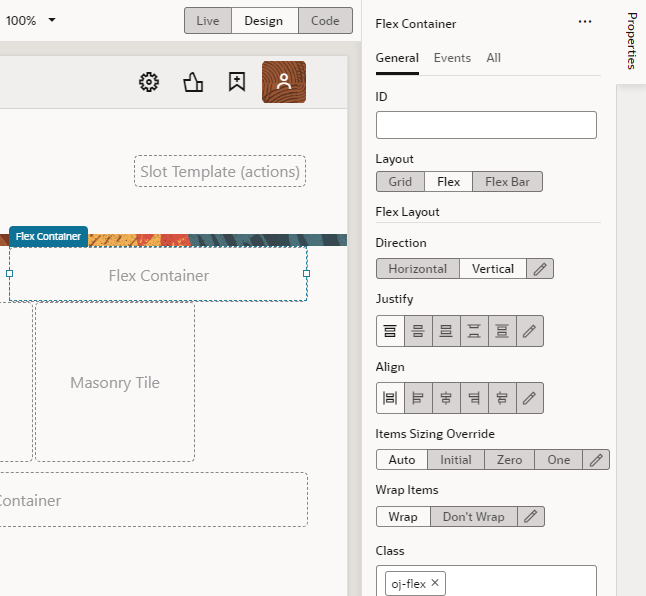Image resolution: width=646 pixels, height=596 pixels.
Task: Choose Don't Wrap for Wrap Items
Action: tap(474, 517)
